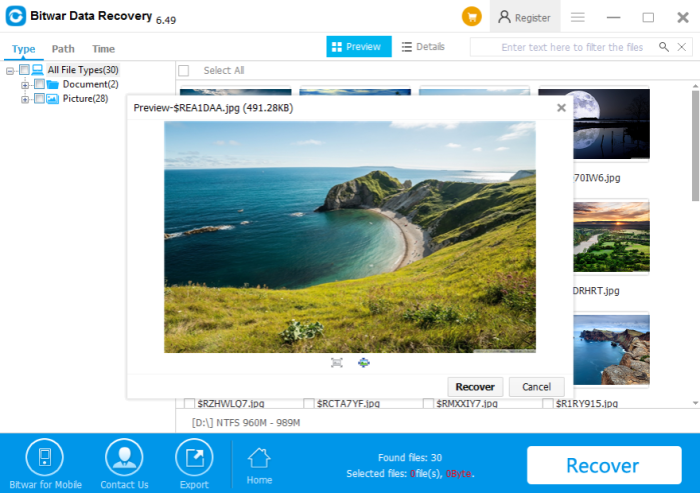Open the hamburger menu in title bar
700x493 pixels.
click(578, 17)
